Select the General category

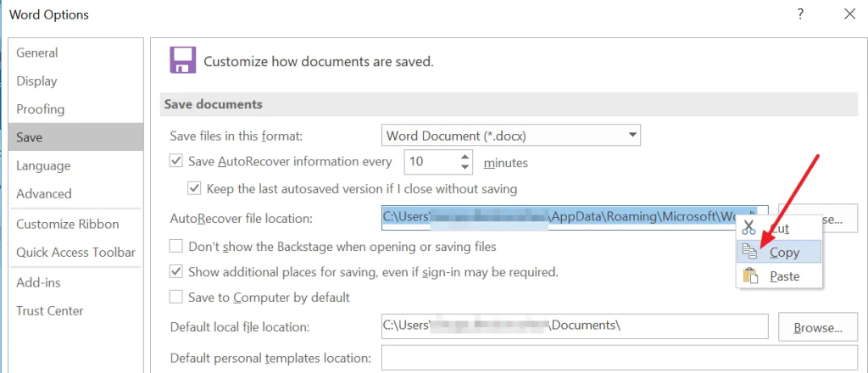click(75, 53)
